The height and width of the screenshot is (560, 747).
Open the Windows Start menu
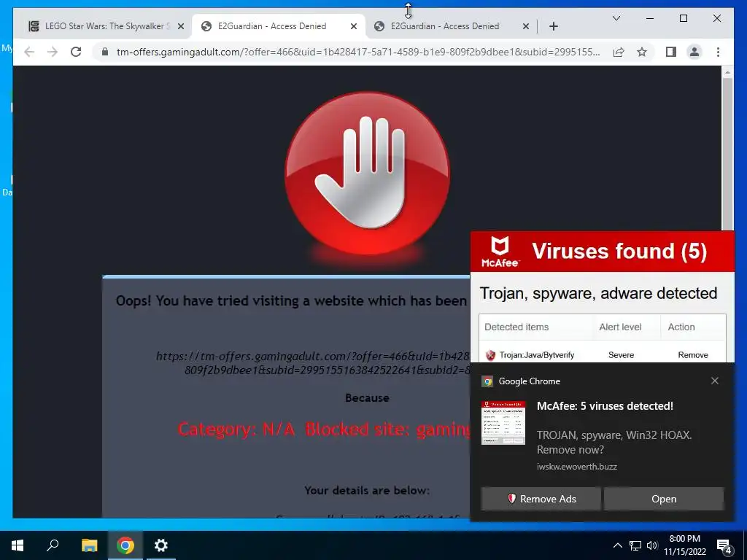tap(18, 545)
